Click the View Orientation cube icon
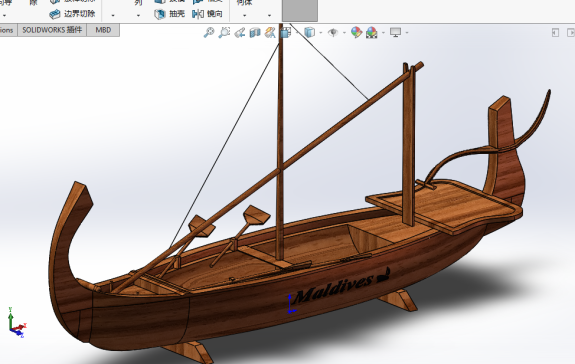 286,32
